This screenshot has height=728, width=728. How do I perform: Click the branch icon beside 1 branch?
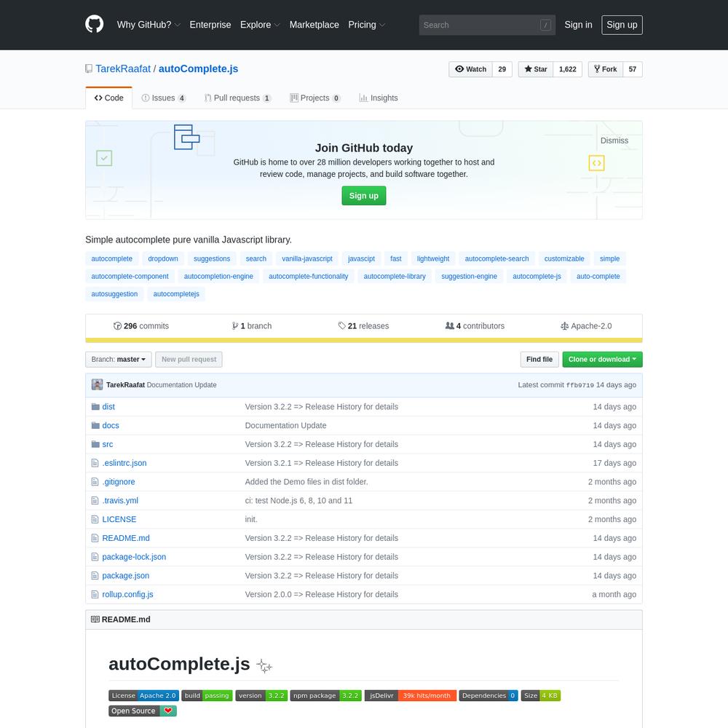(235, 326)
